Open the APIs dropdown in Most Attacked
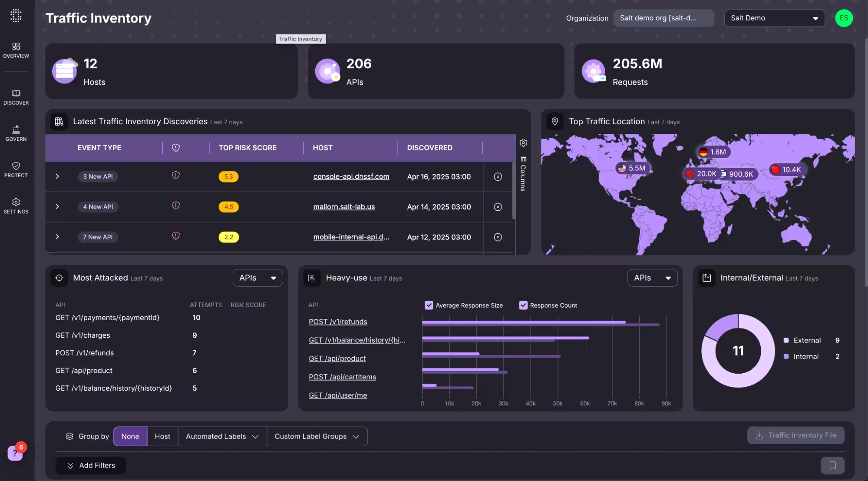The height and width of the screenshot is (481, 868). pyautogui.click(x=257, y=278)
